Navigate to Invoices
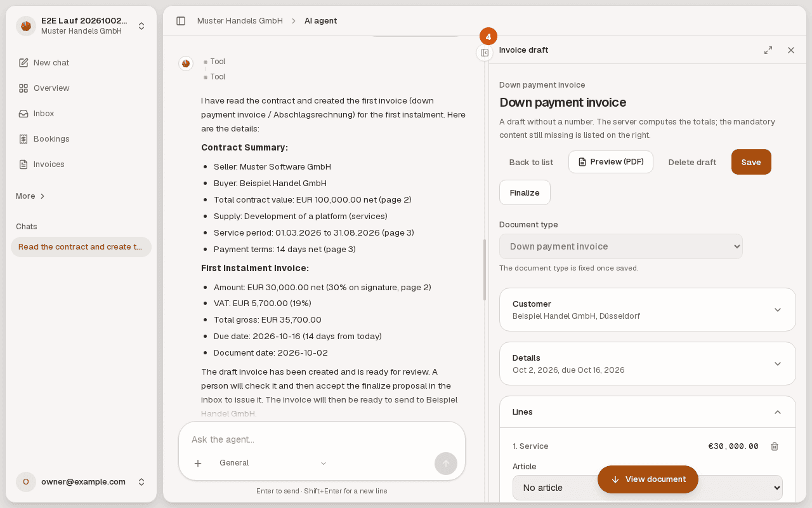This screenshot has height=508, width=812. pyautogui.click(x=81, y=164)
